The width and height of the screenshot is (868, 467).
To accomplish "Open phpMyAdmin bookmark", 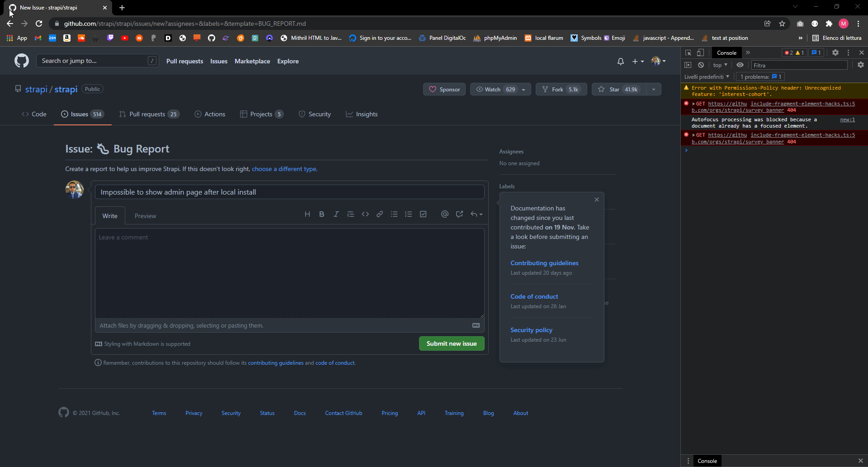I will click(495, 38).
